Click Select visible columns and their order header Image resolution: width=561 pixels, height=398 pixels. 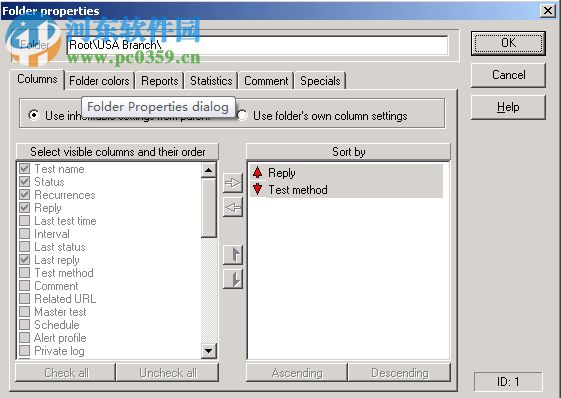pos(117,152)
